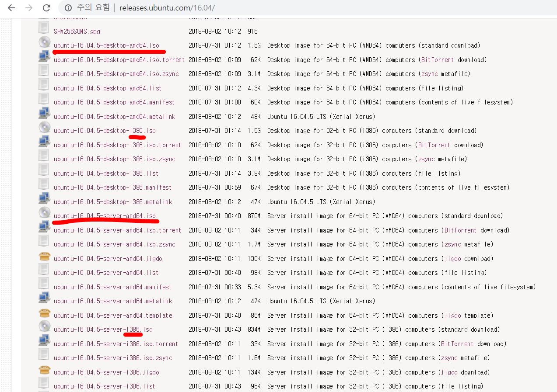Open ubuntu-16.04.5-server-amd64.metalink link
557x392 pixels.
(x=113, y=301)
